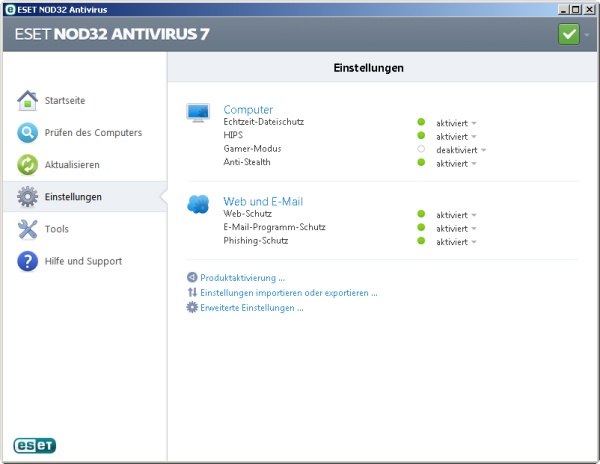600x464 pixels.
Task: Open the Web und E-Mail link
Action: click(x=263, y=201)
